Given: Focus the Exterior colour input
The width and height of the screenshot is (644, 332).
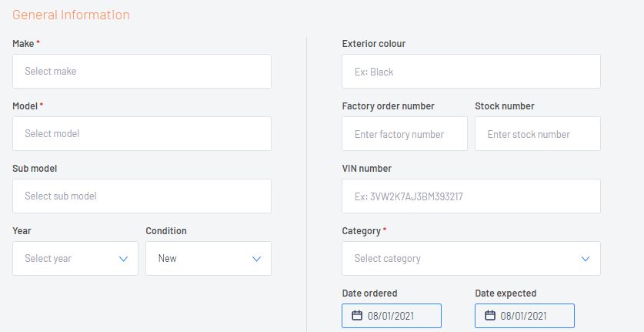Looking at the screenshot, I should pyautogui.click(x=471, y=71).
